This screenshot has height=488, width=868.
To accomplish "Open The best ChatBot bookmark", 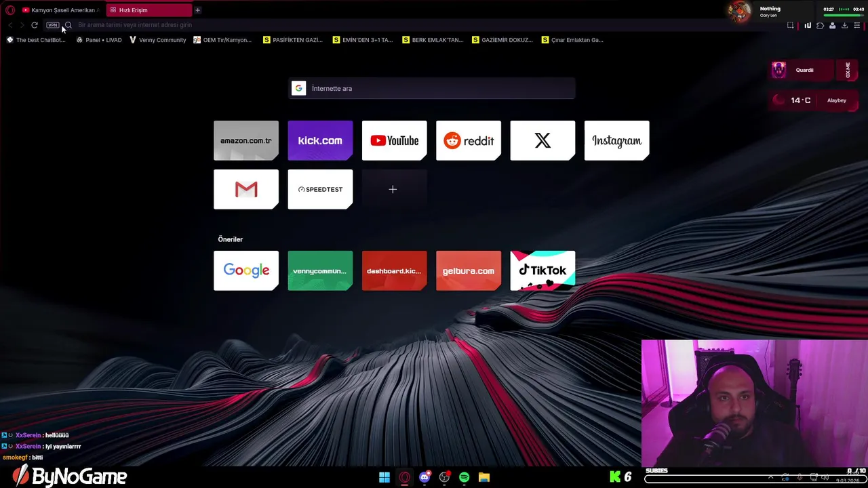I will coord(36,40).
